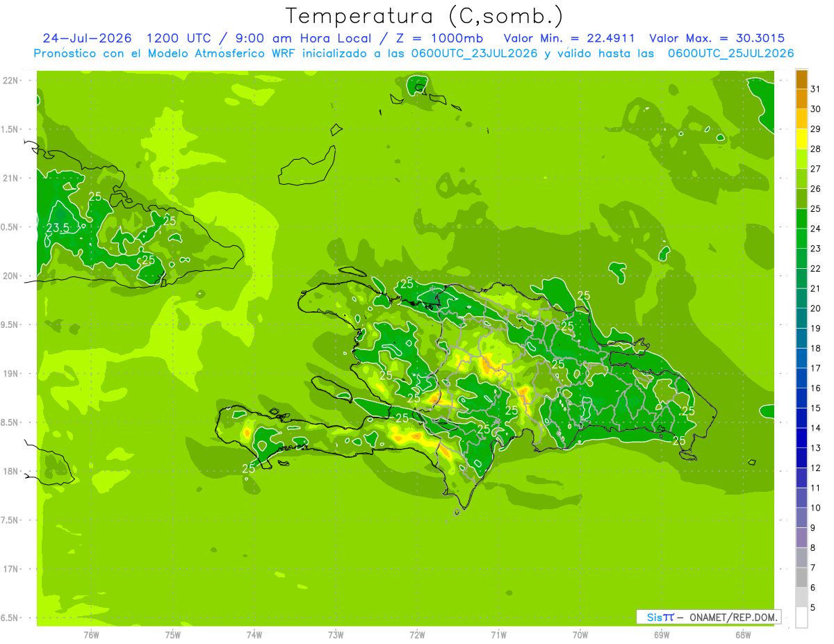This screenshot has height=644, width=834.
Task: Click the legend value '30'
Action: tap(815, 109)
